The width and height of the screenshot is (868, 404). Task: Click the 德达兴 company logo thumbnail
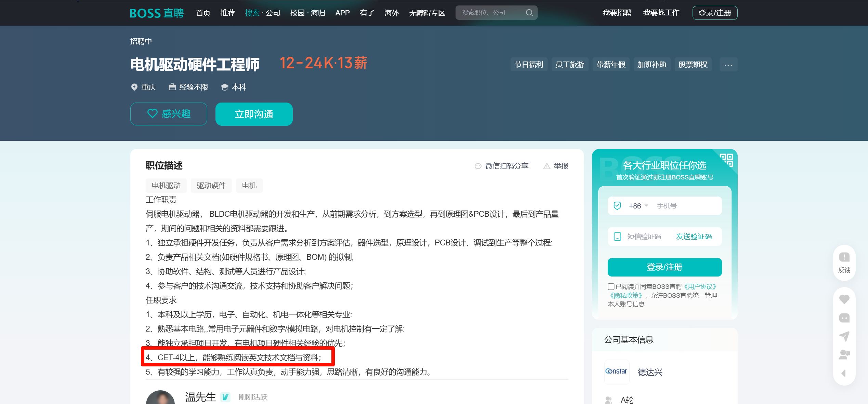point(617,372)
